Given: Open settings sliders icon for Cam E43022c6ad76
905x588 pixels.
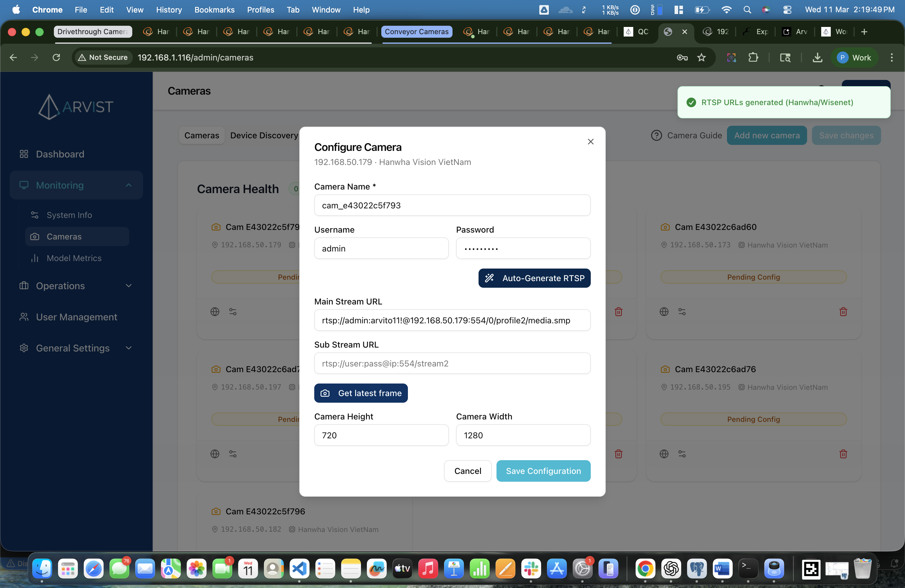Looking at the screenshot, I should click(682, 454).
